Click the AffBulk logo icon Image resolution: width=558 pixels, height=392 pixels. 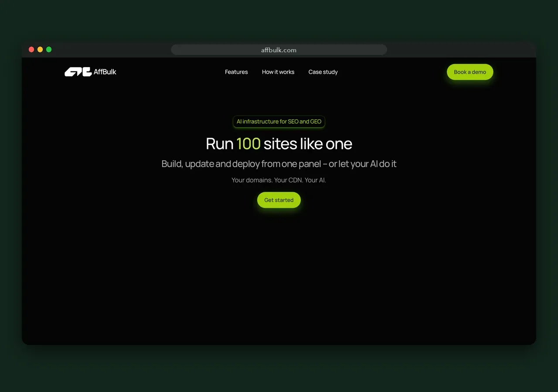tap(78, 72)
